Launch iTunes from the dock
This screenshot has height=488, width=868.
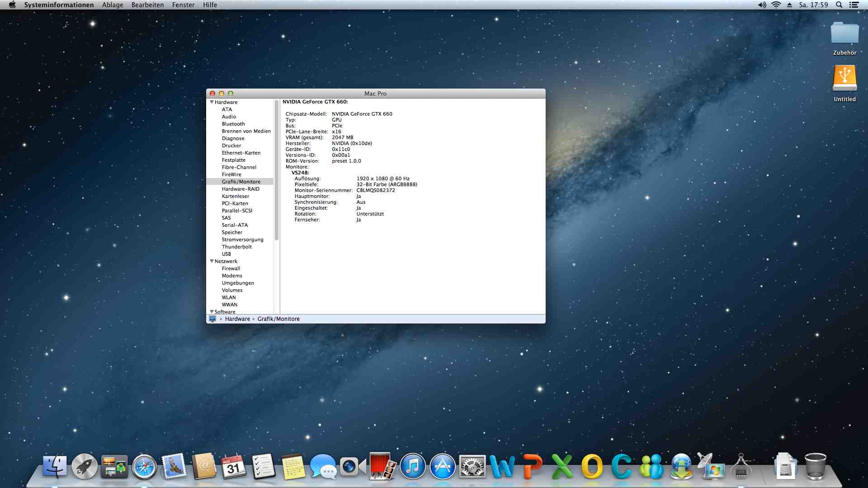click(412, 467)
